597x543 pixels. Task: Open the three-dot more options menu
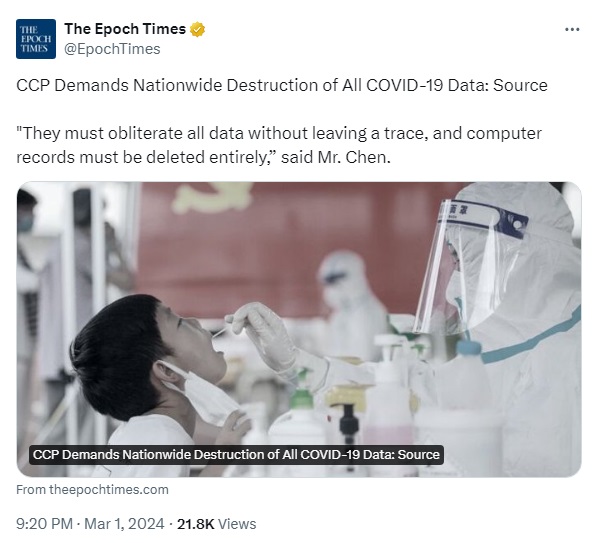pyautogui.click(x=572, y=29)
